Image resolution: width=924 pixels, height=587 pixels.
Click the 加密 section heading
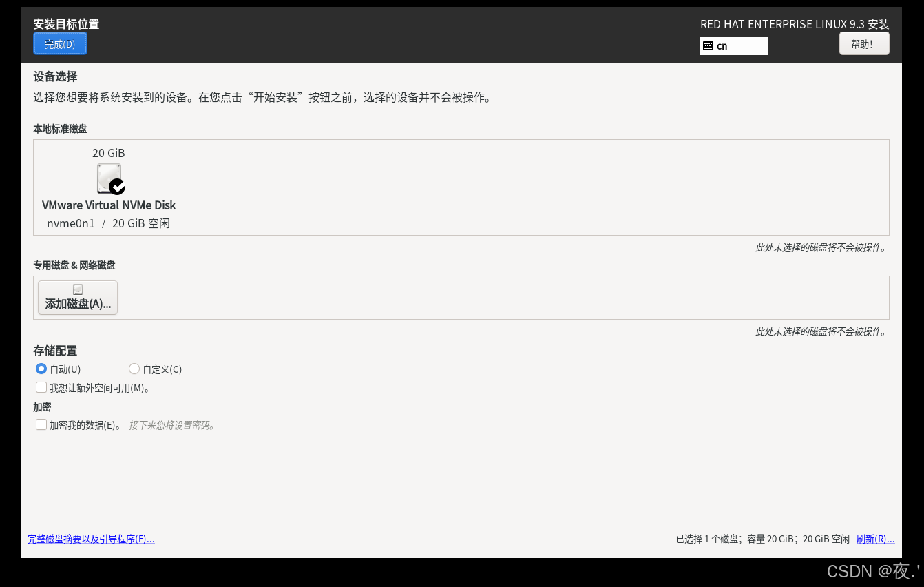[x=42, y=407]
